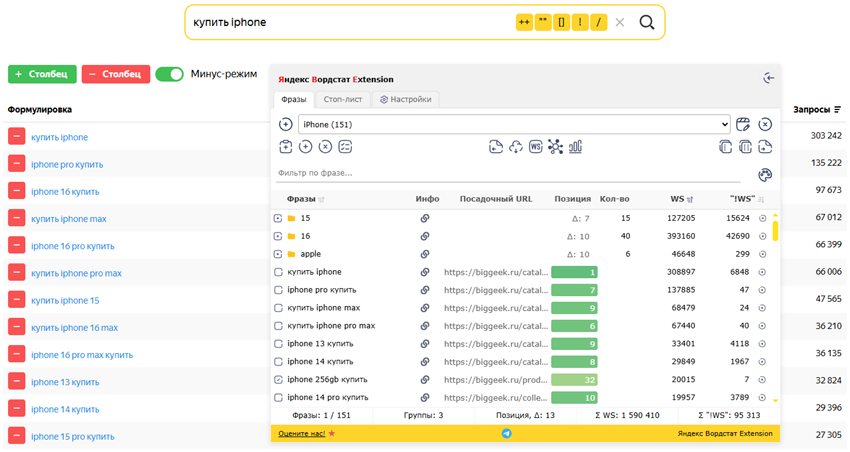Click the position badge 32 for iphone 256gb
The height and width of the screenshot is (452, 850).
pos(574,379)
